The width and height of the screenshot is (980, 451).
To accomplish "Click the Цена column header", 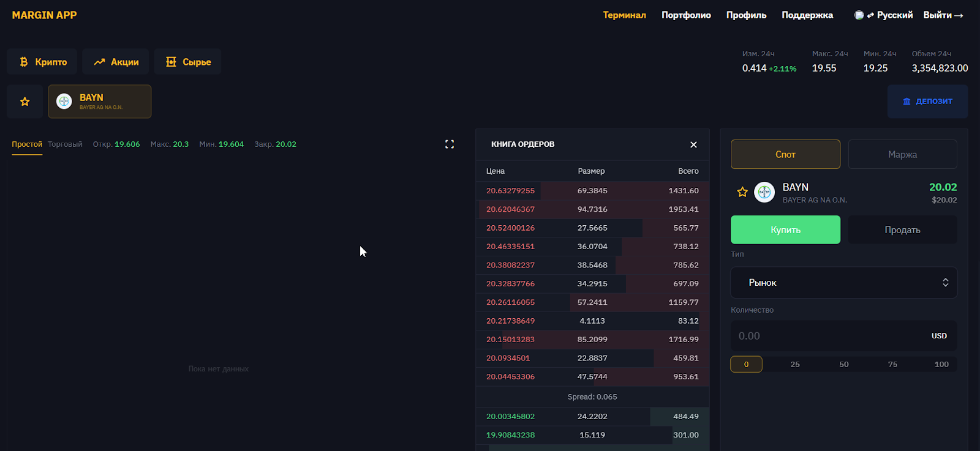I will (x=496, y=171).
